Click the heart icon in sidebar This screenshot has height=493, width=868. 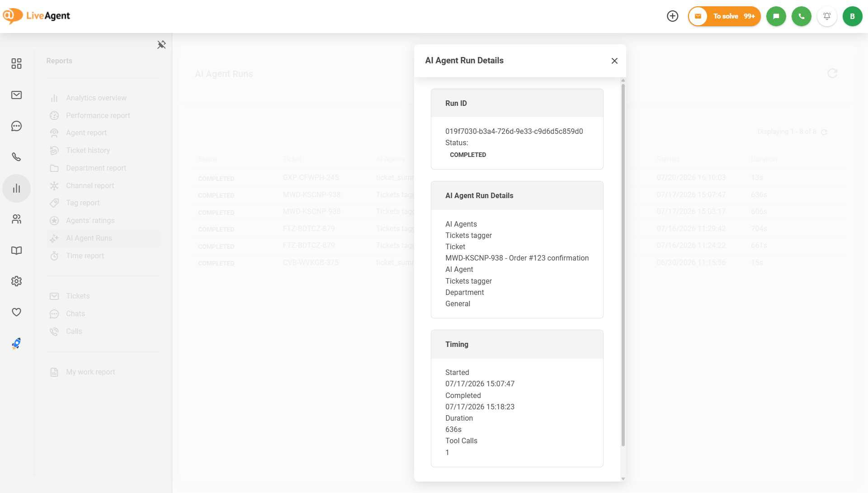coord(16,312)
